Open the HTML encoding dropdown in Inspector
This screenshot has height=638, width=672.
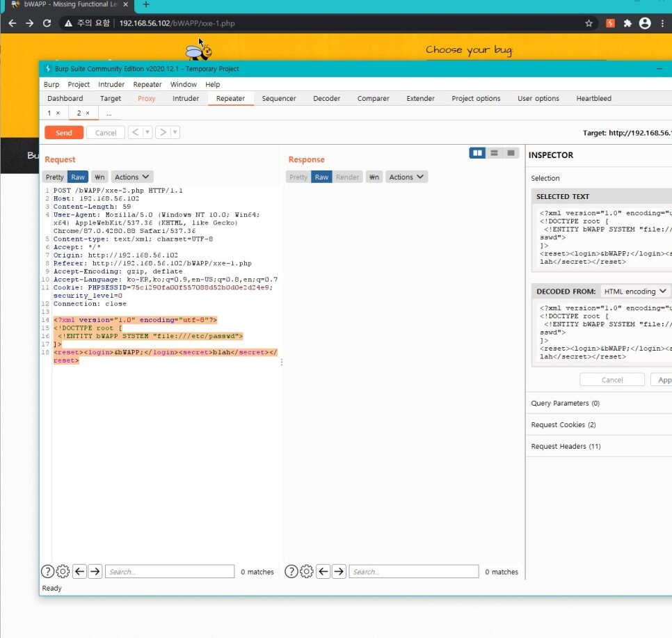click(x=635, y=292)
